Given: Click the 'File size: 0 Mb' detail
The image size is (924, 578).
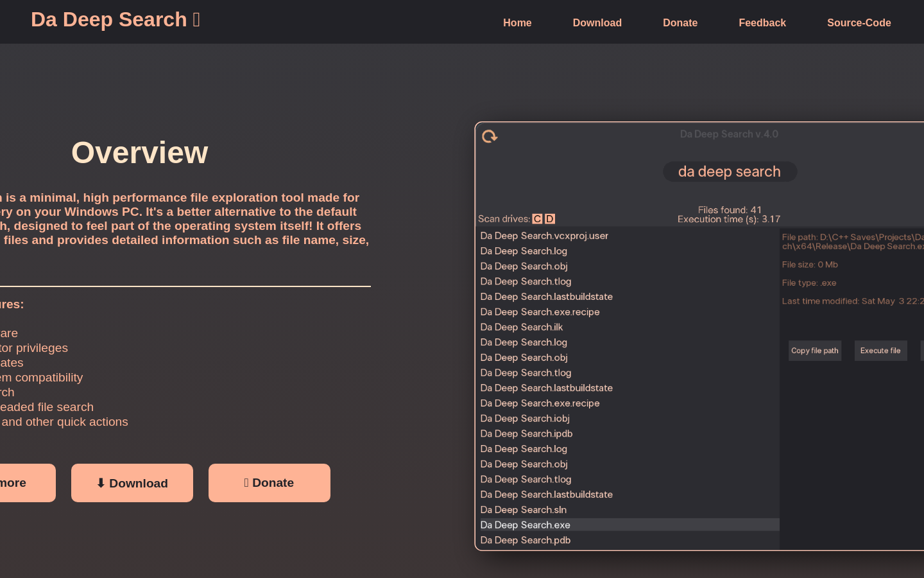Looking at the screenshot, I should click(x=810, y=265).
